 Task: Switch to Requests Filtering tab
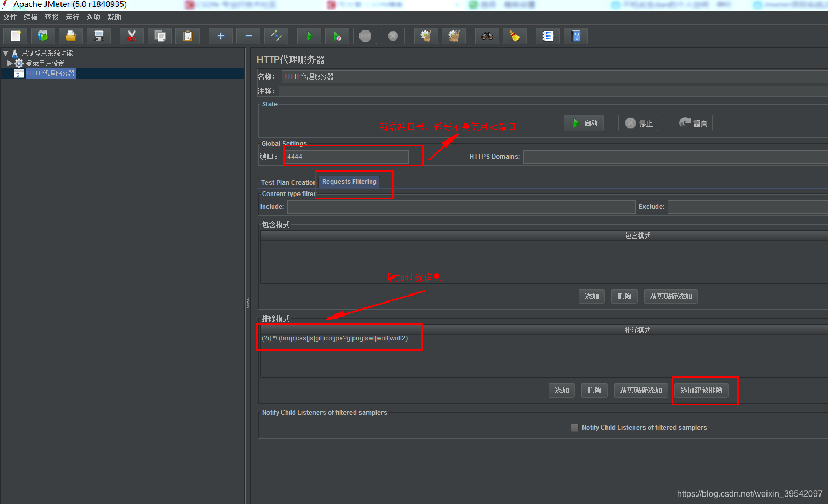tap(349, 182)
